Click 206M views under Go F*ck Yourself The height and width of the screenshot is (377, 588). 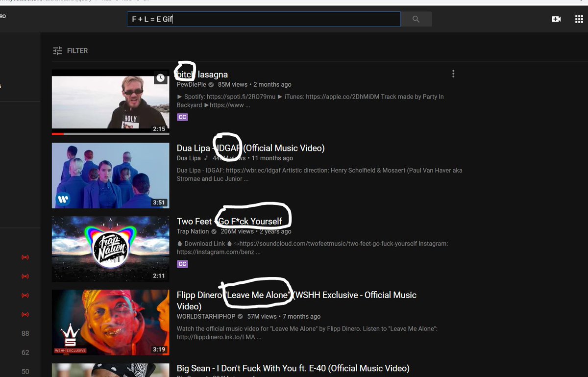237,231
